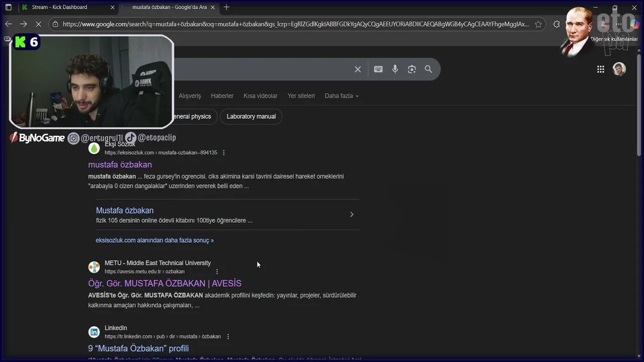
Task: Open 9 "Mustafa Özbakan" profili link
Action: click(x=138, y=348)
